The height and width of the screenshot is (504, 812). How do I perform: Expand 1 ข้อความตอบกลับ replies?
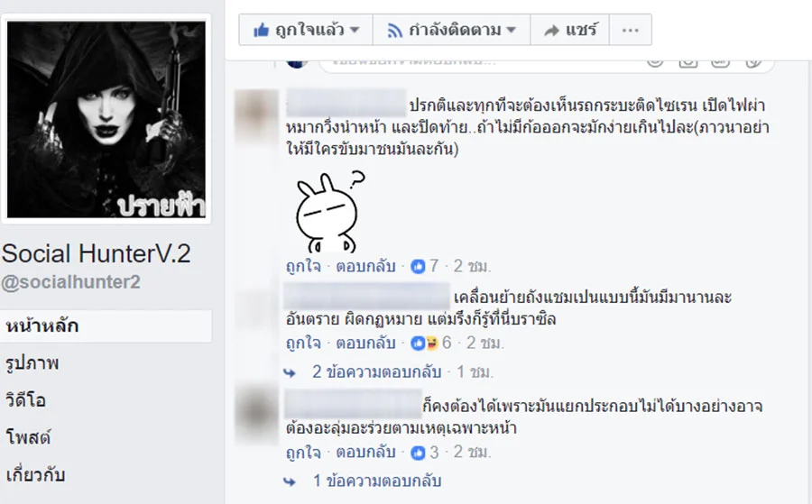point(377,481)
